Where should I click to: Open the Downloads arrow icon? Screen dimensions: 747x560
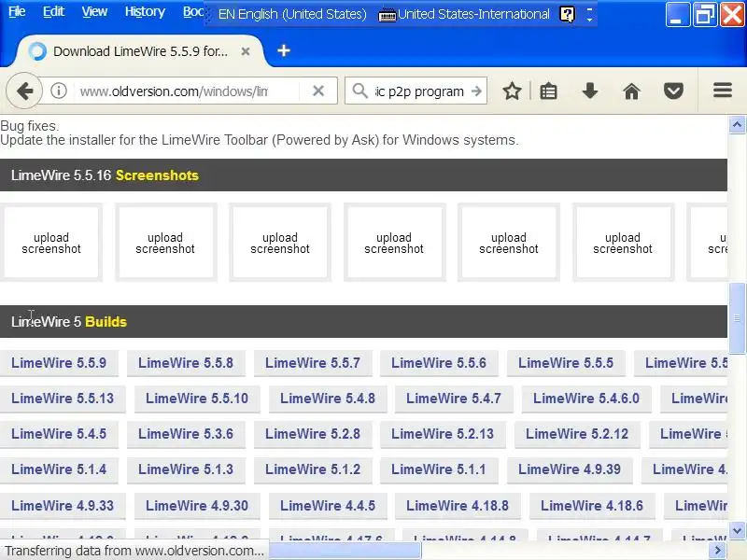590,91
